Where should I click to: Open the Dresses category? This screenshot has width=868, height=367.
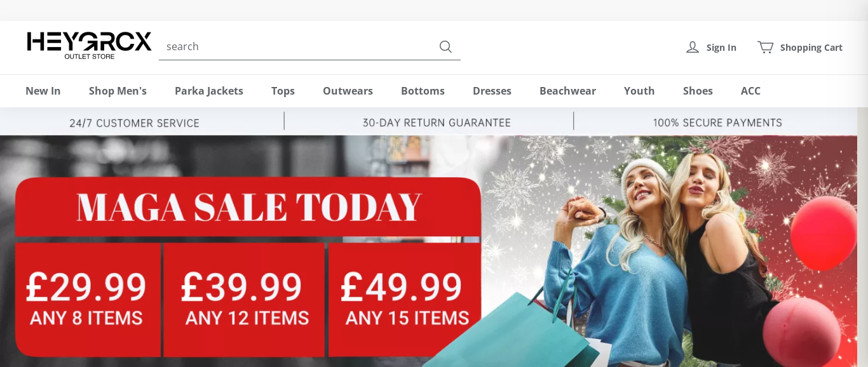492,91
